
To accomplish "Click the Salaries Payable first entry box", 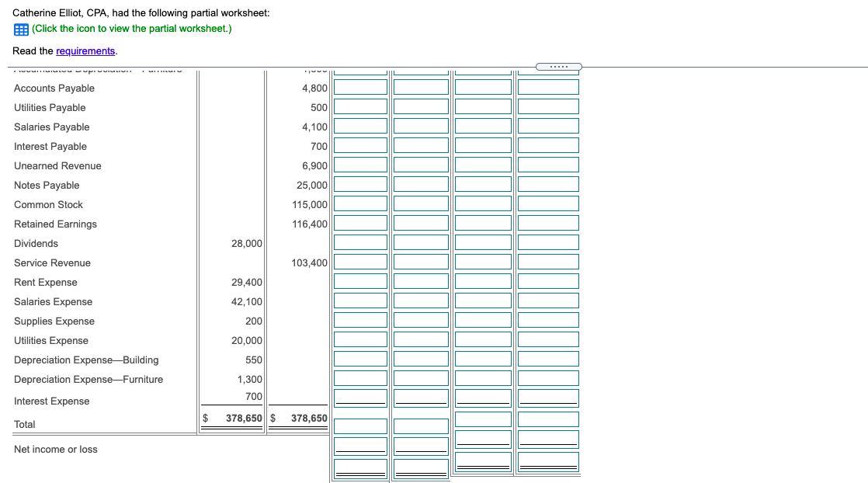I will tap(360, 125).
